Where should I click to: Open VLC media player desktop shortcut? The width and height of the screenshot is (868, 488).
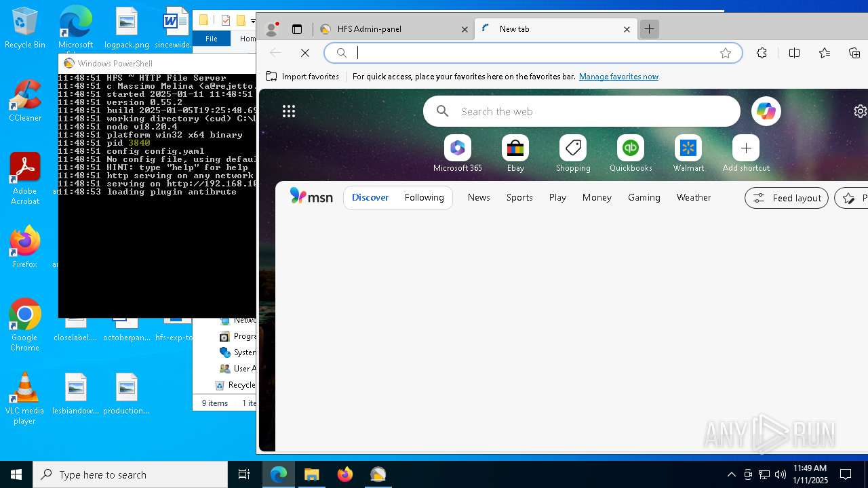pos(24,398)
